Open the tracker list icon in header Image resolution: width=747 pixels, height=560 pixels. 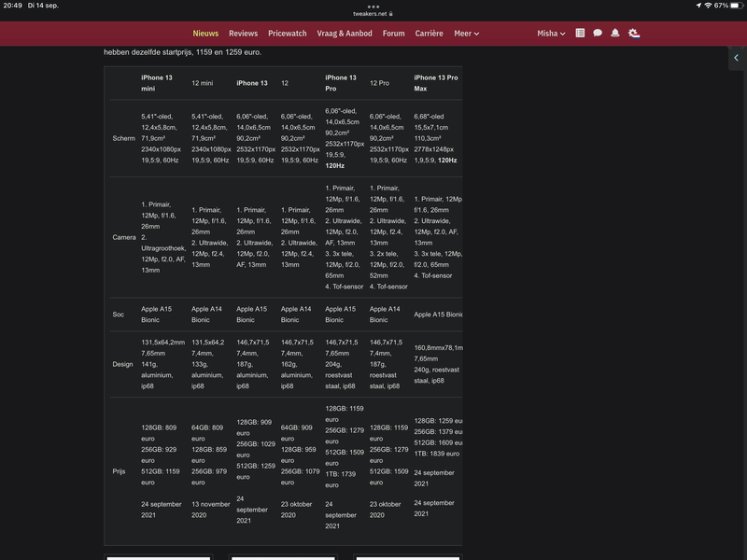point(580,33)
